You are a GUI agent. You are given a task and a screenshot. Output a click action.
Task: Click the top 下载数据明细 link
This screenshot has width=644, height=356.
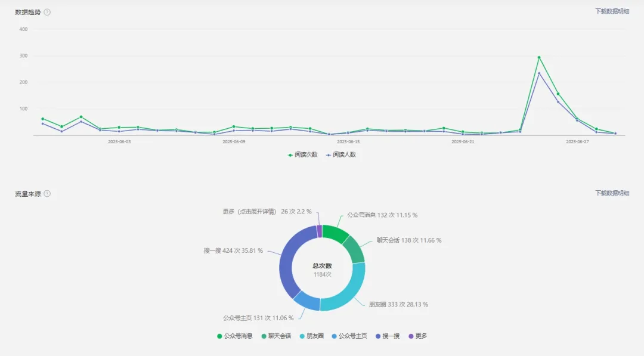tap(611, 11)
